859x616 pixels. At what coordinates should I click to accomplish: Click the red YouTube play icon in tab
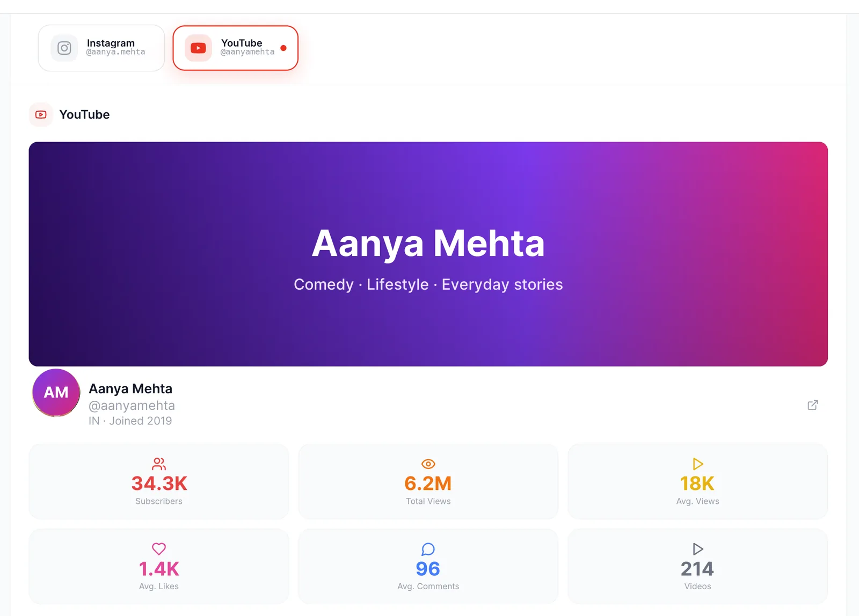pyautogui.click(x=198, y=48)
